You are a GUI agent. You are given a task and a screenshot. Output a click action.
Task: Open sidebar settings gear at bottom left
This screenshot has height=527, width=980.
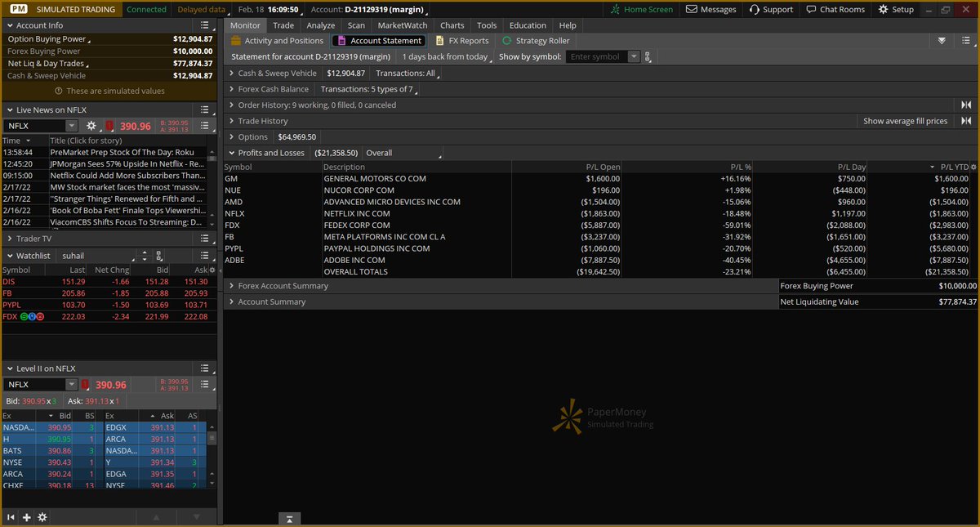tap(42, 517)
